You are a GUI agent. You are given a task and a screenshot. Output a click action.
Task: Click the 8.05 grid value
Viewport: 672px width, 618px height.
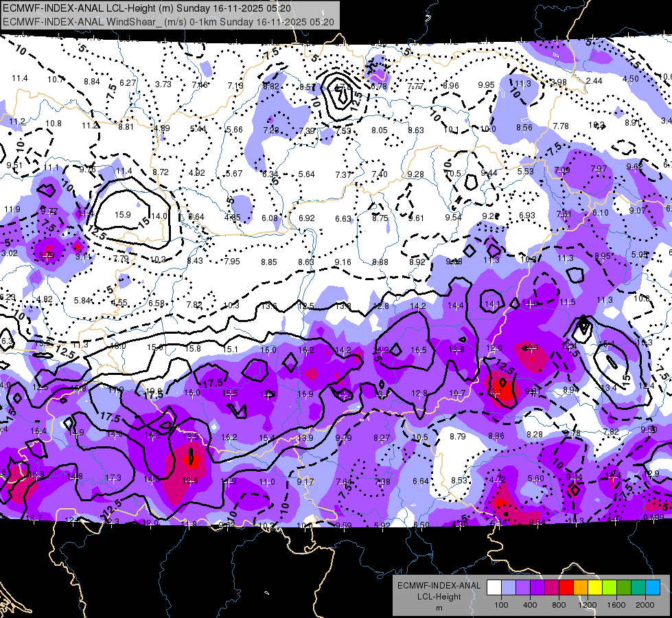380,130
